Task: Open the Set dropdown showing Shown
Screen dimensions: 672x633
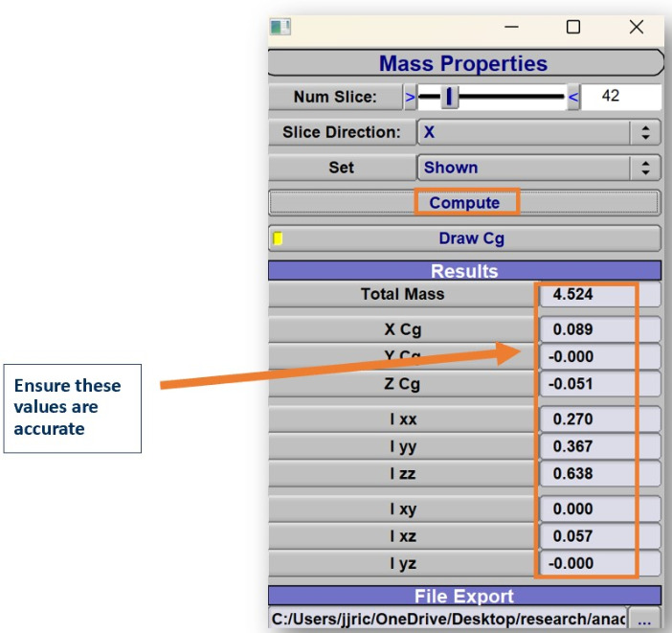Action: (x=539, y=168)
